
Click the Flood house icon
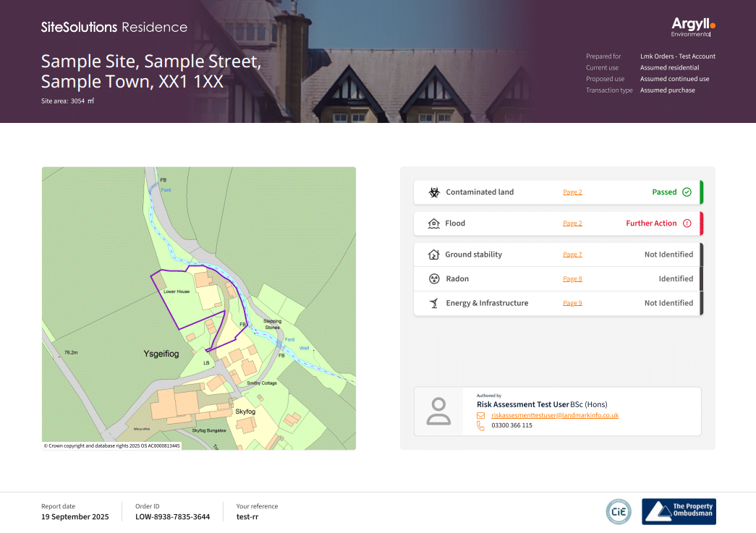click(x=434, y=223)
